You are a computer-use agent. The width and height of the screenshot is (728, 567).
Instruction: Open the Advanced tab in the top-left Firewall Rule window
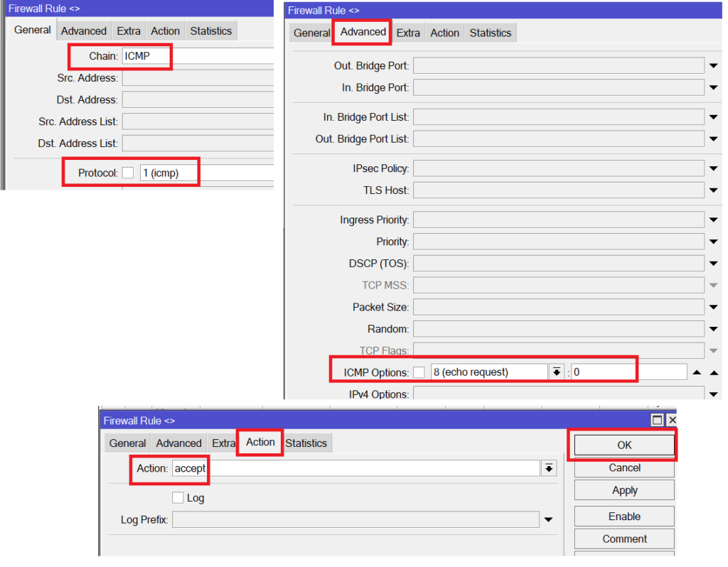[x=84, y=31]
